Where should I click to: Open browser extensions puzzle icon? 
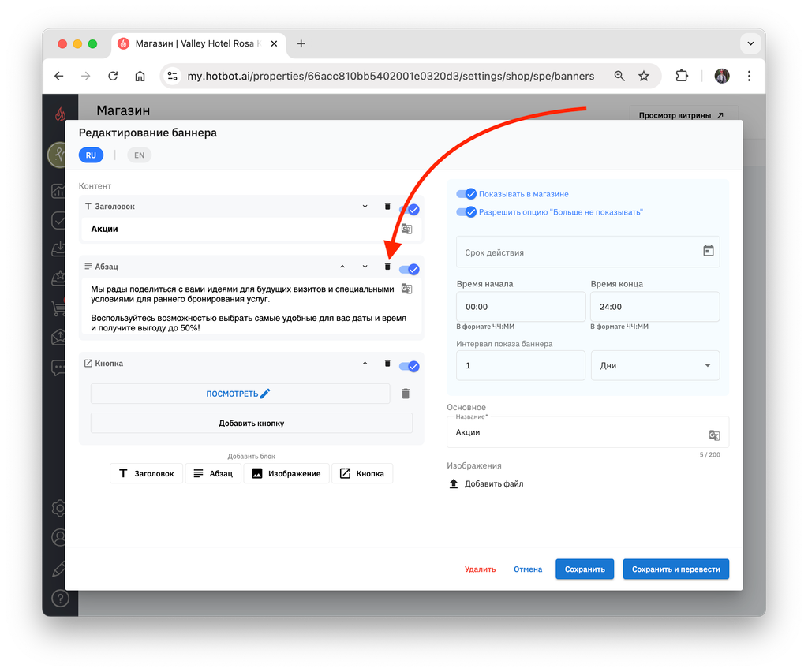click(682, 77)
